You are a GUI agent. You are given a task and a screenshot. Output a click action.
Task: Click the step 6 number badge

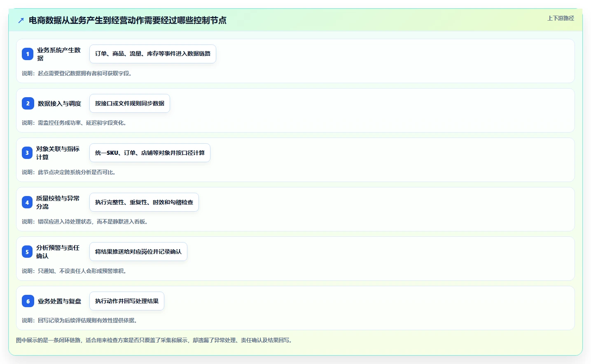[x=28, y=301]
